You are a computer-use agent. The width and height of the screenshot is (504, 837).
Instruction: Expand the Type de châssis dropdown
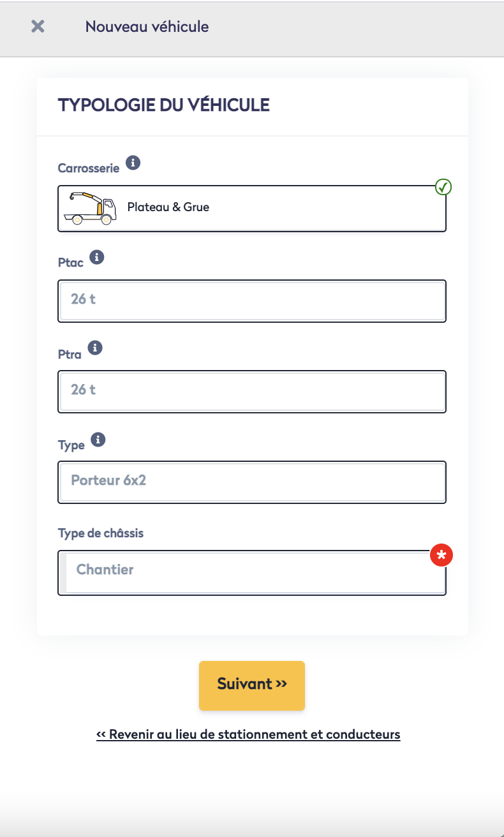[x=252, y=572]
